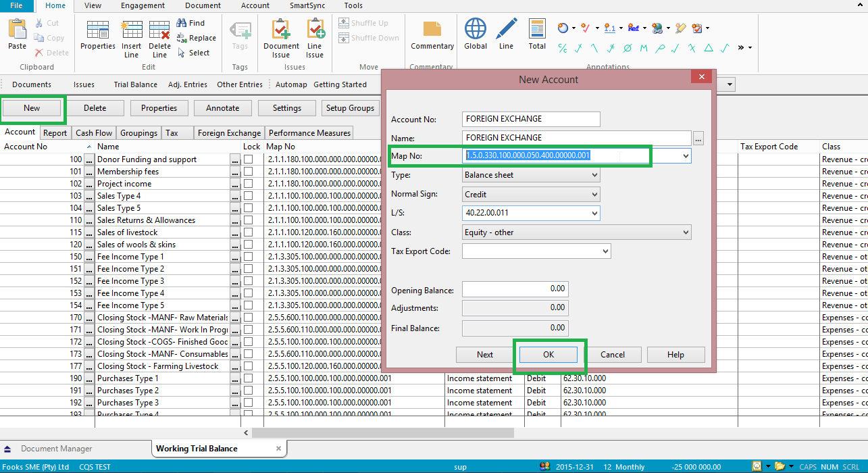Check Lock box for Membership fees row
This screenshot has height=473, width=868.
(x=249, y=172)
